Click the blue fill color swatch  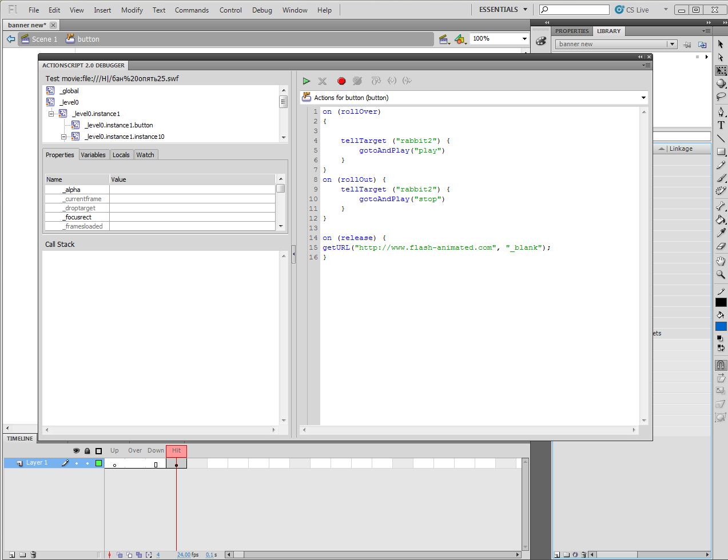click(x=721, y=326)
